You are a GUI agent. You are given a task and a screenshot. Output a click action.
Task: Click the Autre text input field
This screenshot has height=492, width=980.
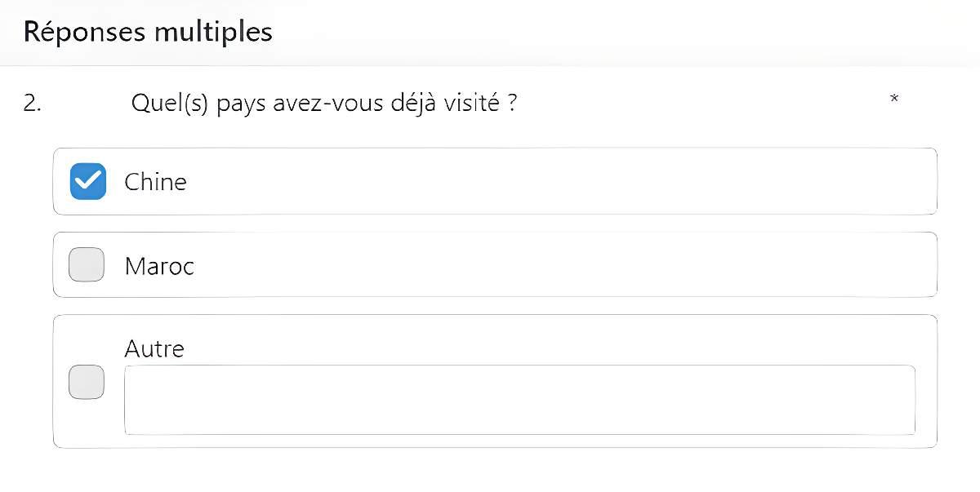tap(519, 400)
